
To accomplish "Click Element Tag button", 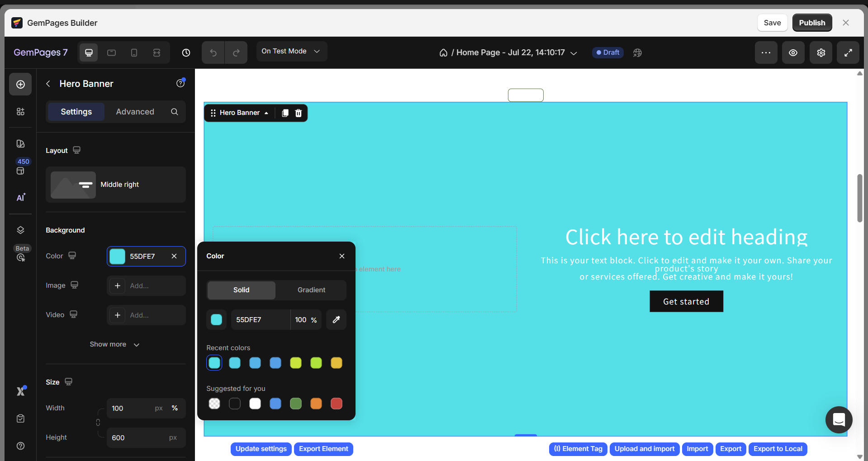I will pyautogui.click(x=578, y=449).
